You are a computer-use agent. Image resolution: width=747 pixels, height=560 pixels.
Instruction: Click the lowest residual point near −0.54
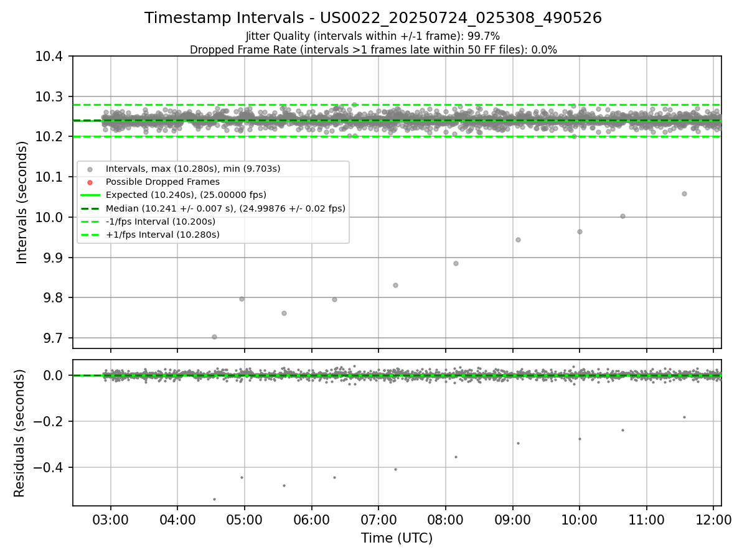click(x=214, y=499)
